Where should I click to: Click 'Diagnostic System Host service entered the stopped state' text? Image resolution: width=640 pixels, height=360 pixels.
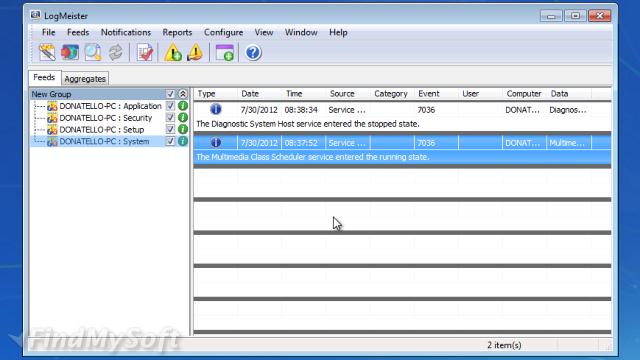click(x=315, y=124)
